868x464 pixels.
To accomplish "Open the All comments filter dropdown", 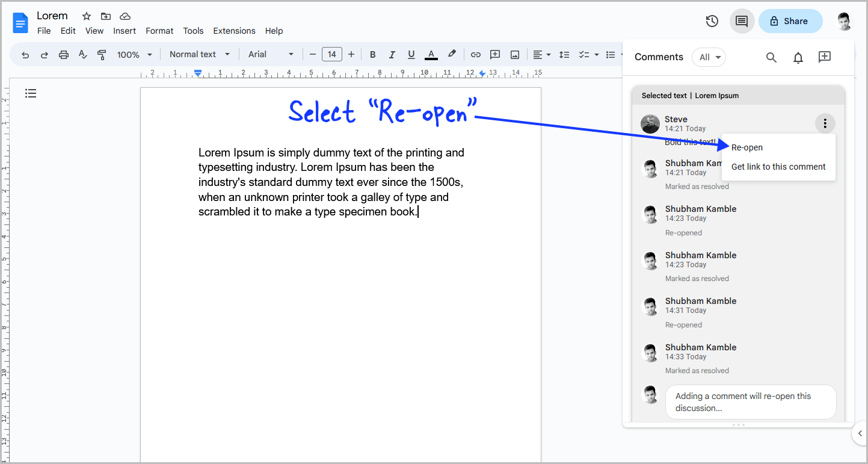I will coord(709,57).
